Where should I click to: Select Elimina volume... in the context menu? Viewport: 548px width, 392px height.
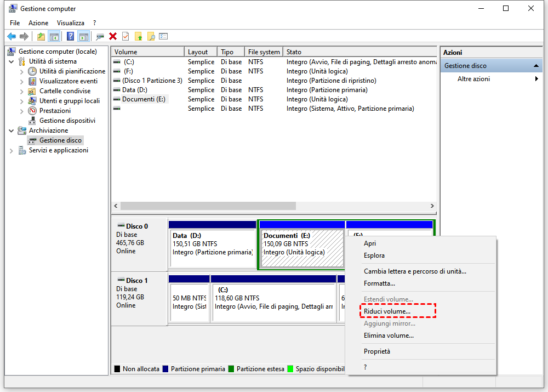click(389, 336)
